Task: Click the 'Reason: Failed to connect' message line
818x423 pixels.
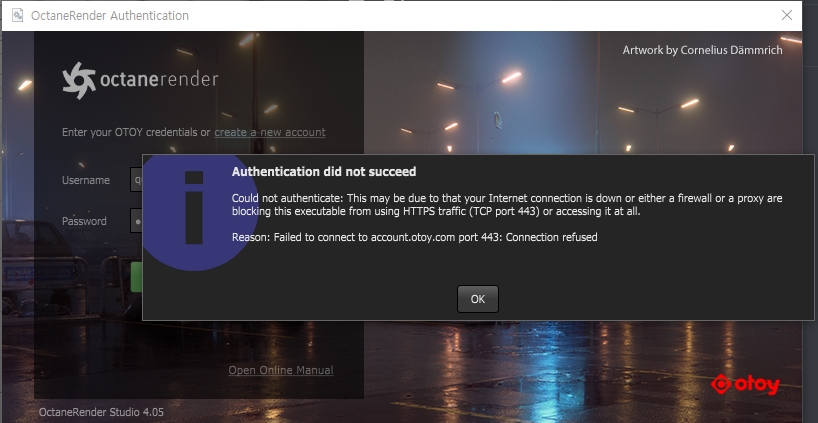Action: coord(415,237)
